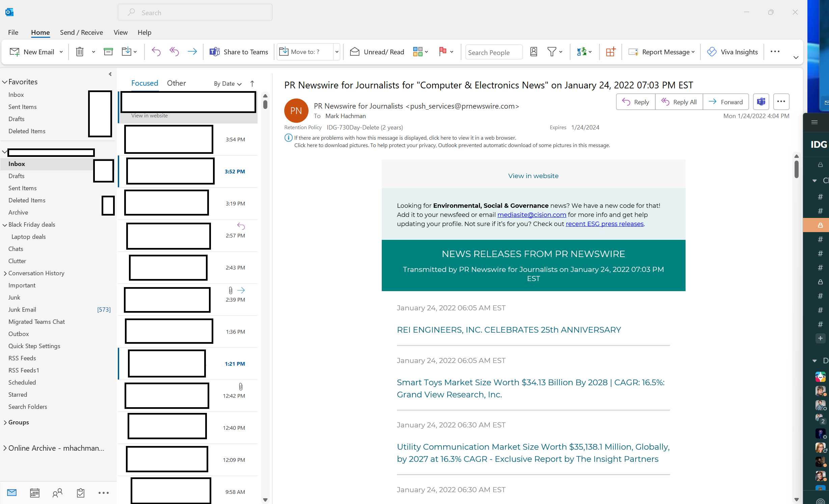This screenshot has height=504, width=829.
Task: Toggle Unread/Read status of message
Action: [377, 52]
